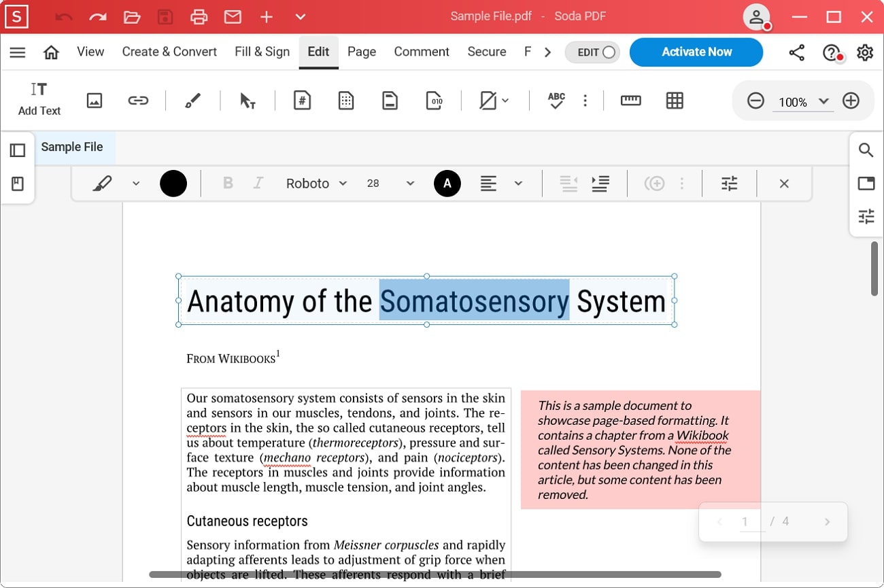
Task: Toggle the ruler tool icon
Action: click(x=631, y=101)
